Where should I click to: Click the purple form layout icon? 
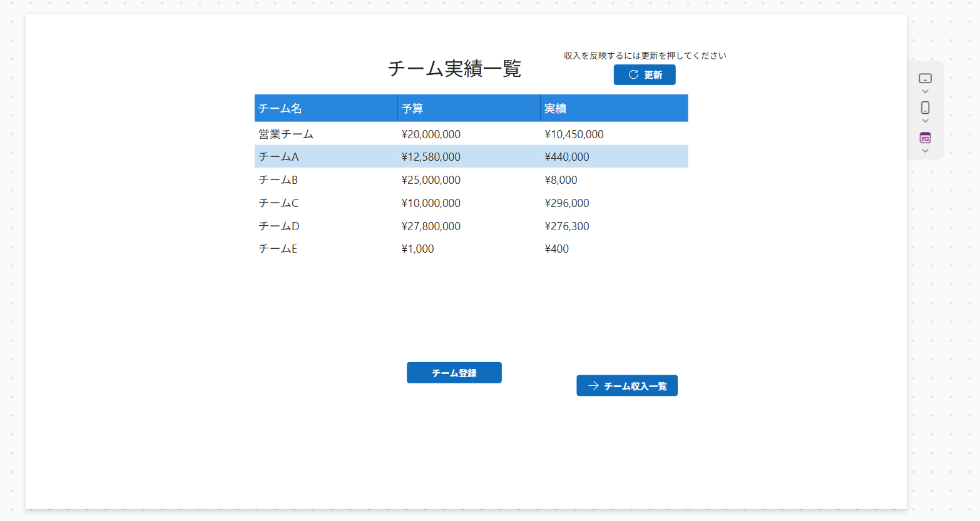coord(925,138)
